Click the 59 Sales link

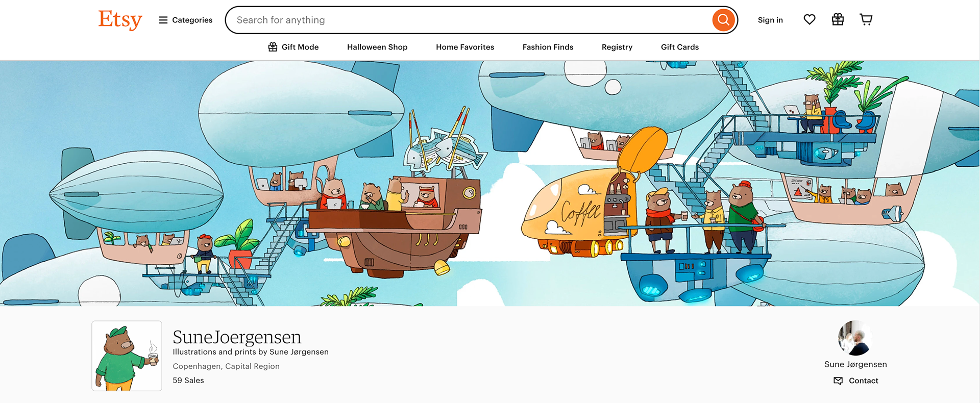pyautogui.click(x=188, y=381)
